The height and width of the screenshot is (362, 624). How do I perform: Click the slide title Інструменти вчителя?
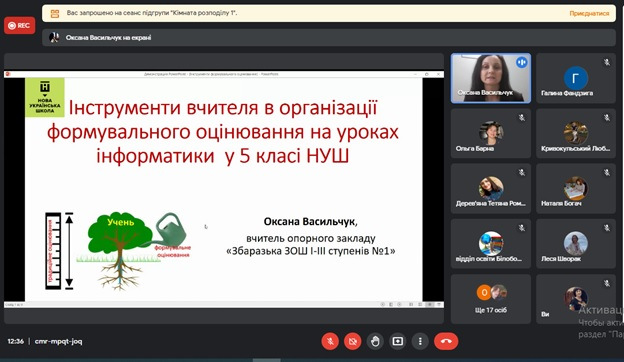coord(223,132)
